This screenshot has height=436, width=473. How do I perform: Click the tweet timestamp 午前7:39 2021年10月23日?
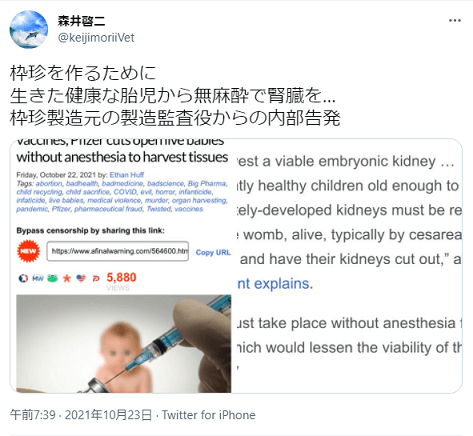[x=81, y=415]
